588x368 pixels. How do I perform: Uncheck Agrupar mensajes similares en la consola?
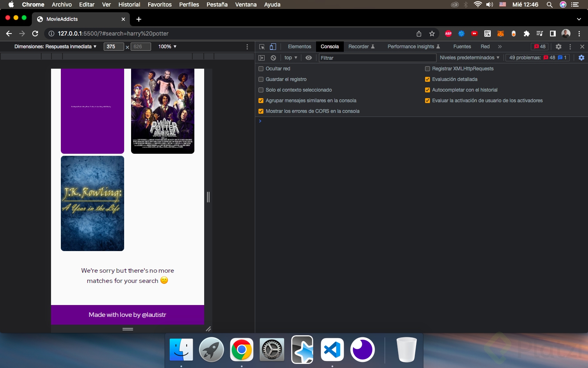point(261,101)
